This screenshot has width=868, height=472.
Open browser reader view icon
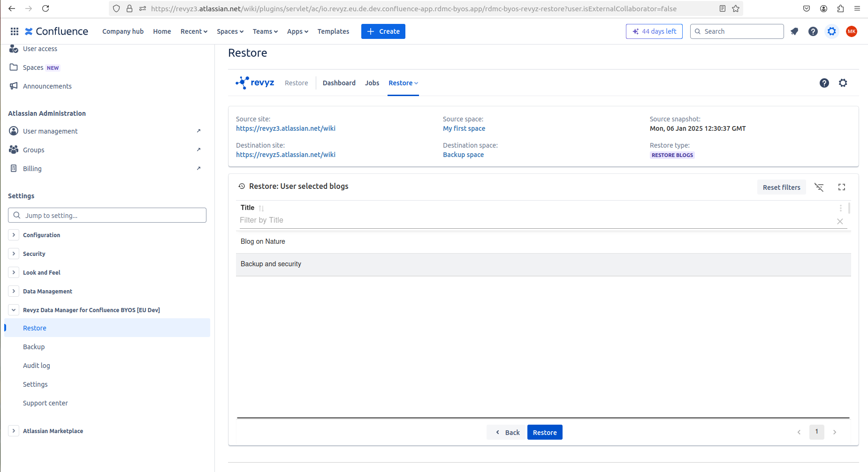(723, 8)
